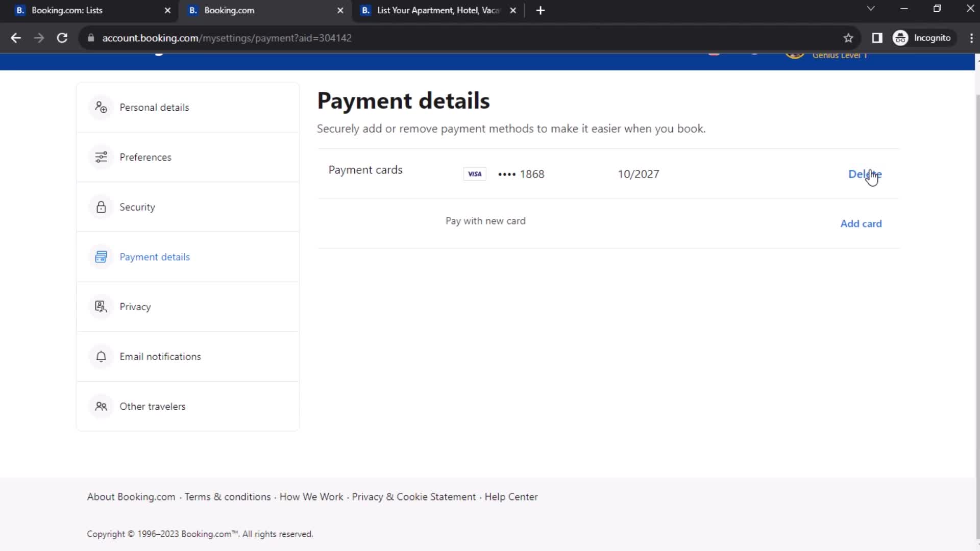Click the expiry date 10/2027
Viewport: 980px width, 551px height.
pos(639,174)
